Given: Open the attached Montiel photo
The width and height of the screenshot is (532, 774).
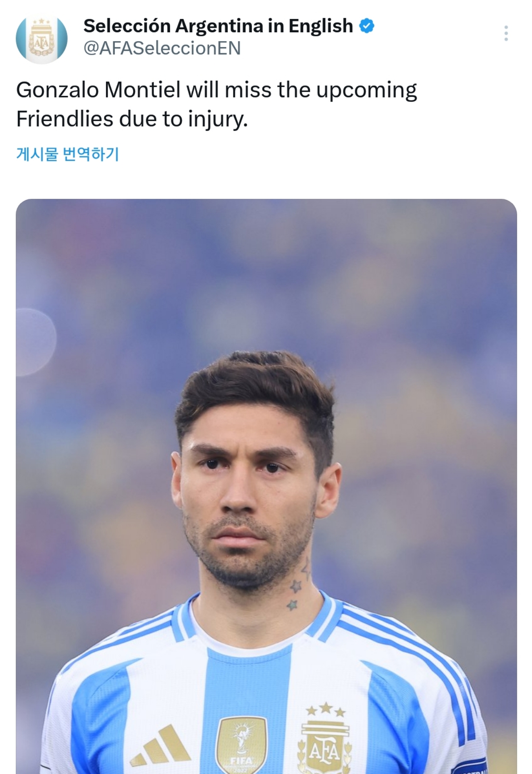Looking at the screenshot, I should [x=266, y=486].
